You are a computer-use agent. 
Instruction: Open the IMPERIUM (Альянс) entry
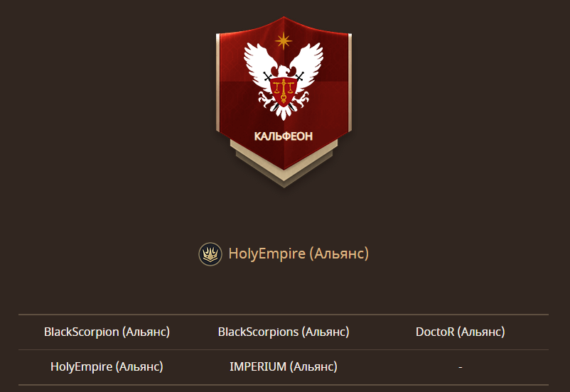point(284,366)
